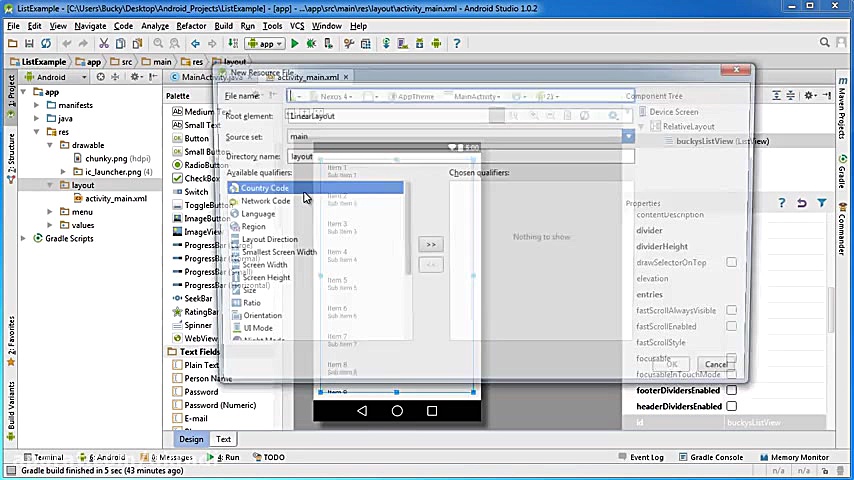The height and width of the screenshot is (480, 854).
Task: Click the >> add qualifier button
Action: (x=431, y=244)
